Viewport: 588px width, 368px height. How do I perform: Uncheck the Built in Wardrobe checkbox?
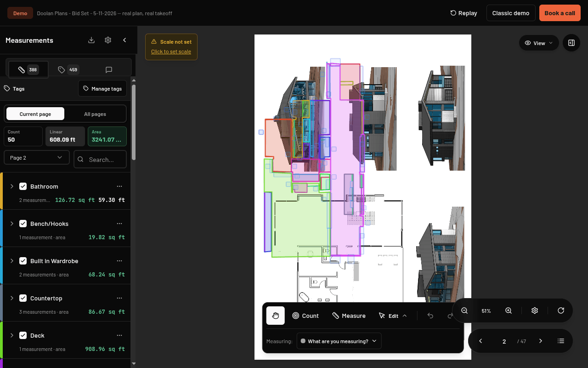[23, 261]
